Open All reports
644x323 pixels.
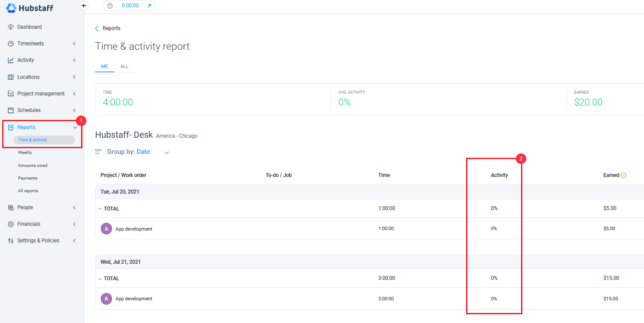click(x=28, y=191)
